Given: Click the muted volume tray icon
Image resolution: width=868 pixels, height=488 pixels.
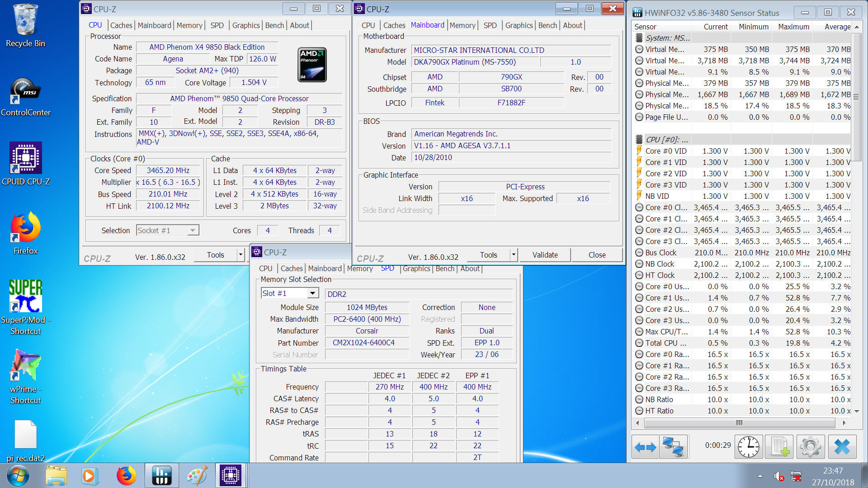Looking at the screenshot, I should click(778, 476).
